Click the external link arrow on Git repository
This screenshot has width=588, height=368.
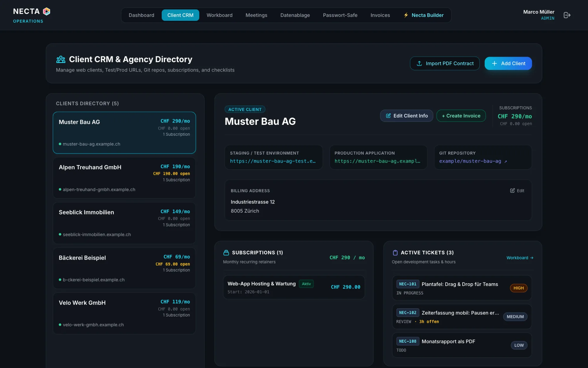[x=506, y=161]
